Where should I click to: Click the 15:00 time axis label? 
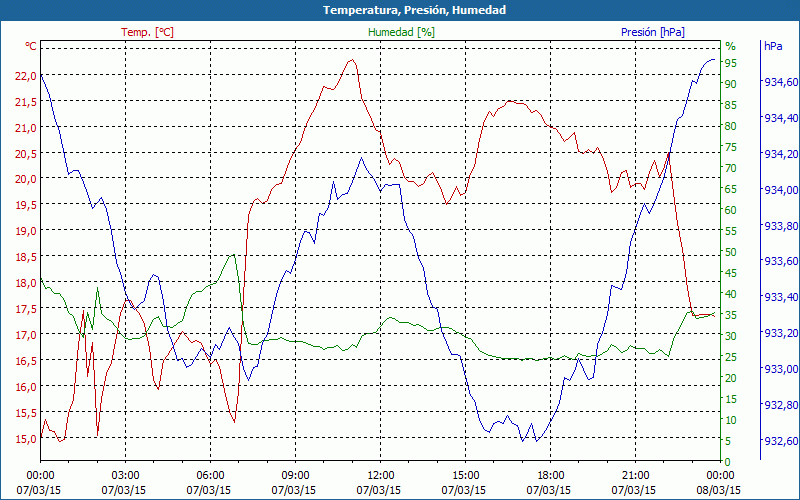pos(465,476)
